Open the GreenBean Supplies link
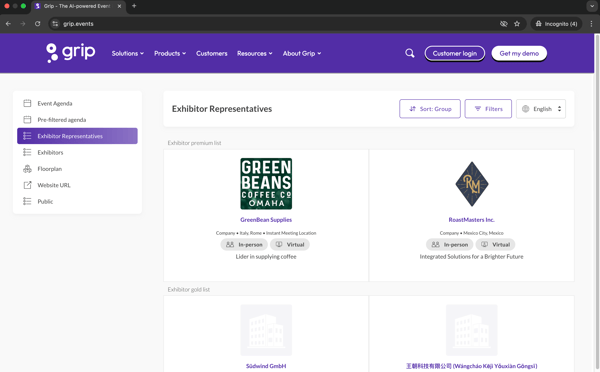This screenshot has width=600, height=372. click(x=266, y=220)
